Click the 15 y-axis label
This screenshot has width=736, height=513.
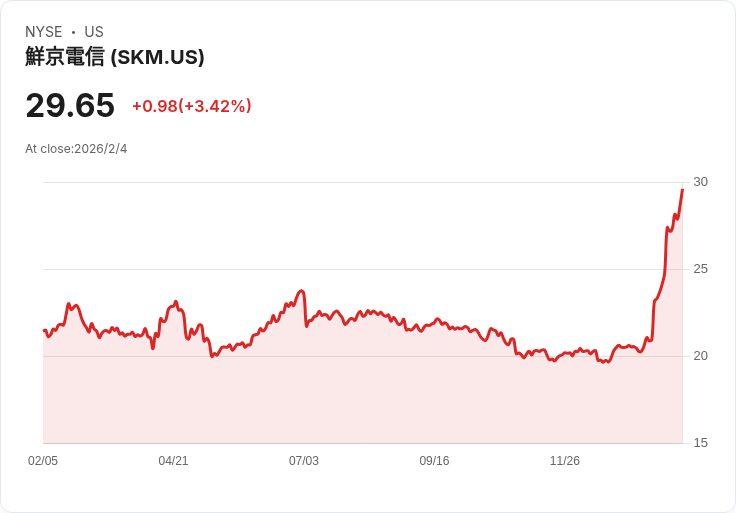(700, 443)
